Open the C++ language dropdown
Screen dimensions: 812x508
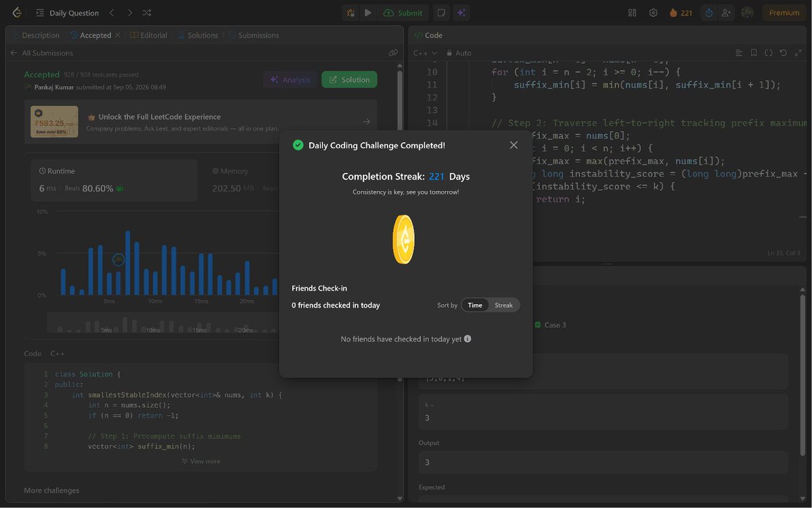425,53
